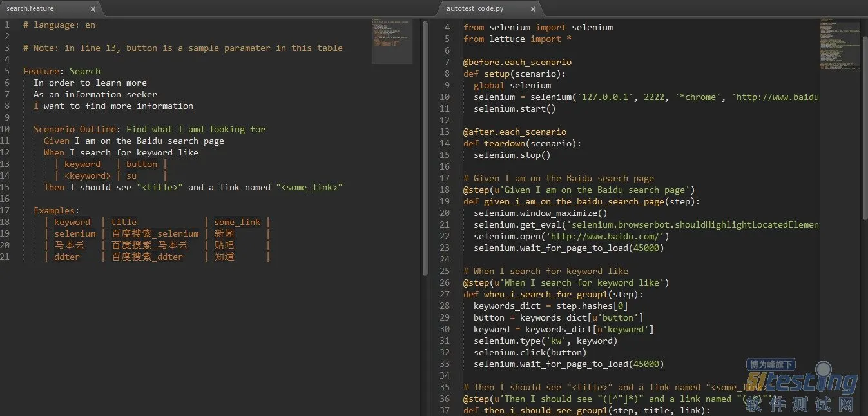Click 'selenium.window_maximize()' line
Image resolution: width=868 pixels, height=416 pixels.
541,213
